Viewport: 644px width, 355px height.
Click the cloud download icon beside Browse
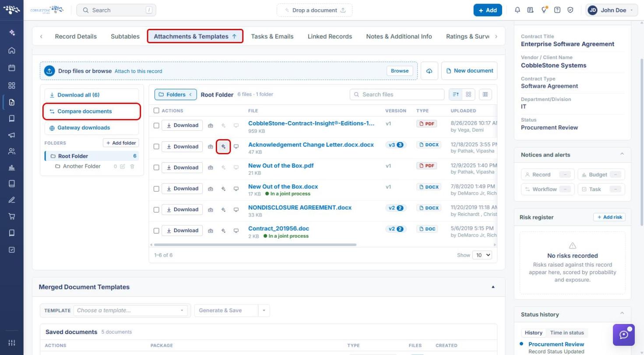(x=429, y=71)
